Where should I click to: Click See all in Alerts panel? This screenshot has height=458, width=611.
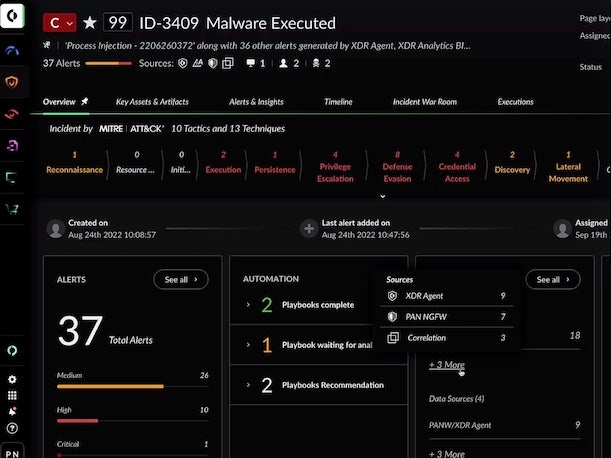180,280
